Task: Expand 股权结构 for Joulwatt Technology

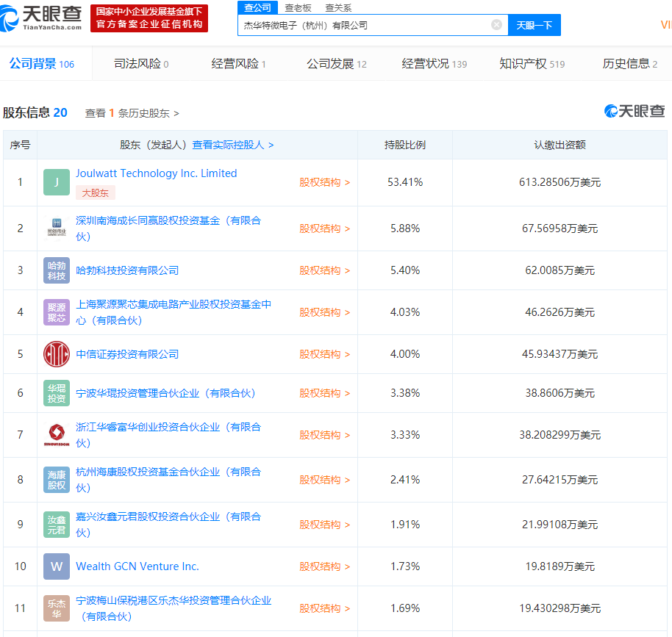Action: (x=324, y=182)
